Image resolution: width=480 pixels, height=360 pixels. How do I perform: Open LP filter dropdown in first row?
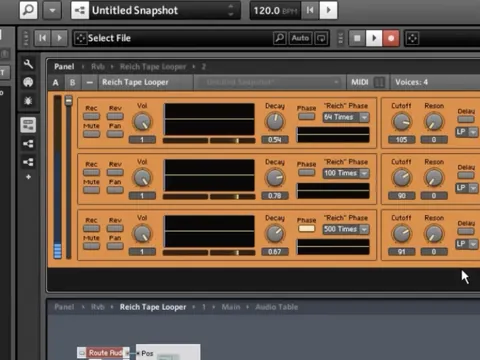467,132
